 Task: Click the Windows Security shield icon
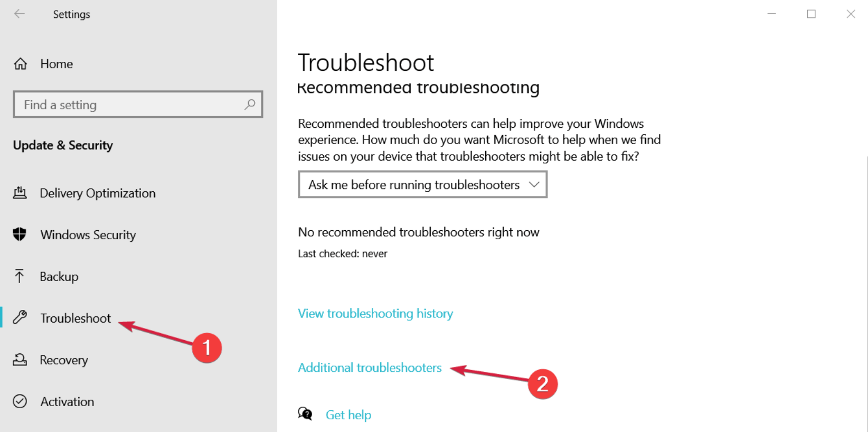click(20, 234)
